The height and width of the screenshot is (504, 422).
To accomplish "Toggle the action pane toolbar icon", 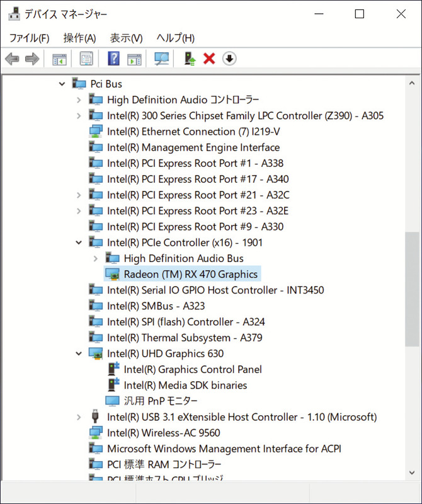I will [x=134, y=59].
